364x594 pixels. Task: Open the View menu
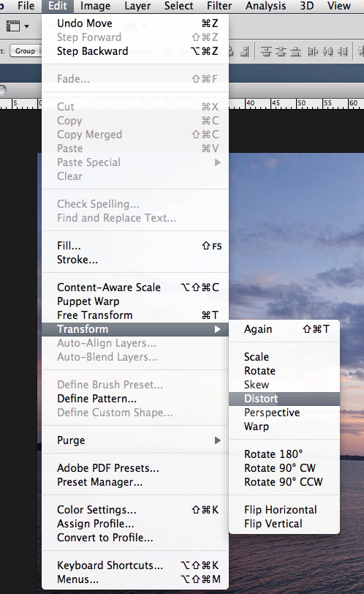339,6
